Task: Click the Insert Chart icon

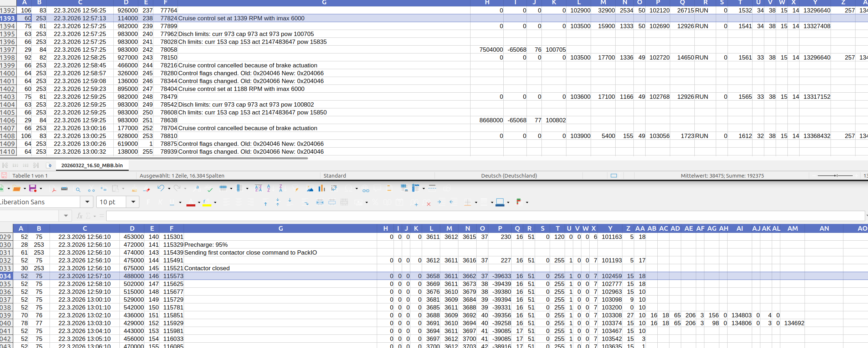Action: tap(322, 188)
